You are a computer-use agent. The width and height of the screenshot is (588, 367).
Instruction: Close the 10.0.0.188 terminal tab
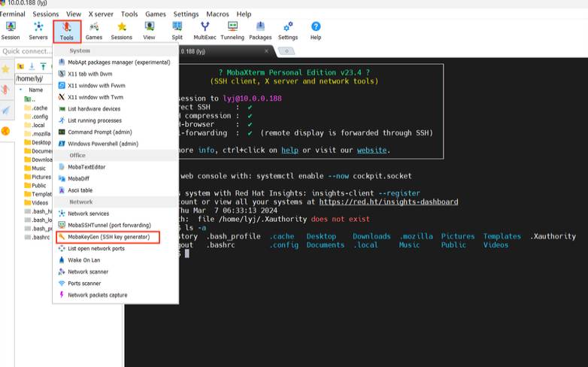pyautogui.click(x=266, y=51)
